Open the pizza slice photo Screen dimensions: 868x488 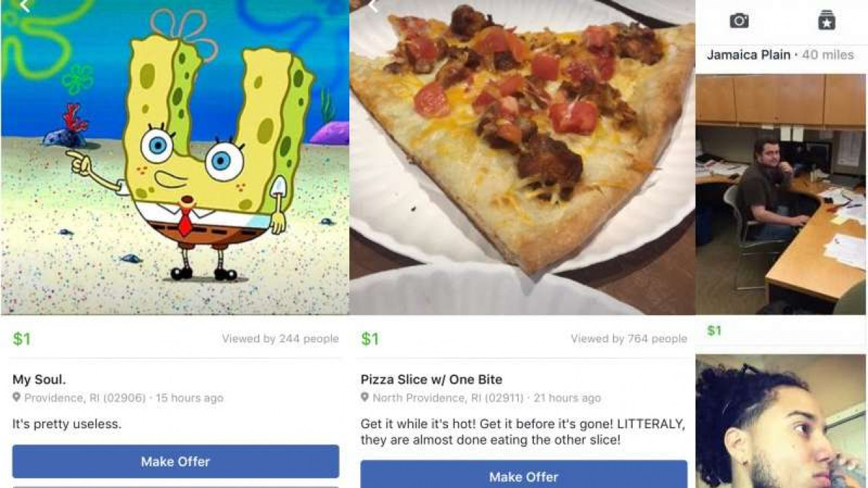point(522,157)
